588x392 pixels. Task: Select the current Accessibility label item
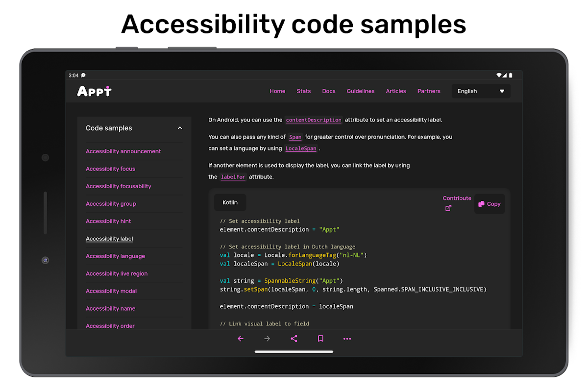109,239
